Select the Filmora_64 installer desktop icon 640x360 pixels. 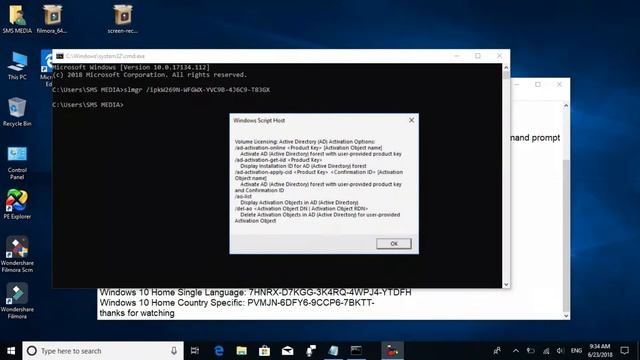[x=52, y=19]
